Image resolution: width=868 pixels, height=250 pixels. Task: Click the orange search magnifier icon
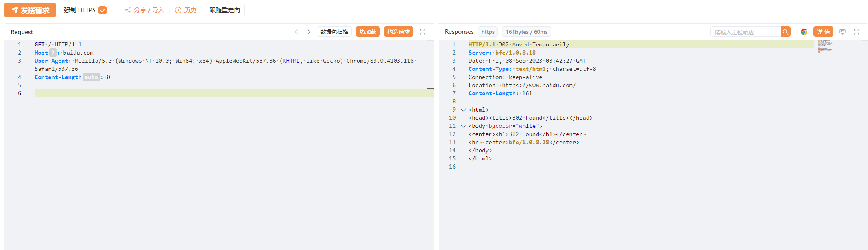(785, 32)
